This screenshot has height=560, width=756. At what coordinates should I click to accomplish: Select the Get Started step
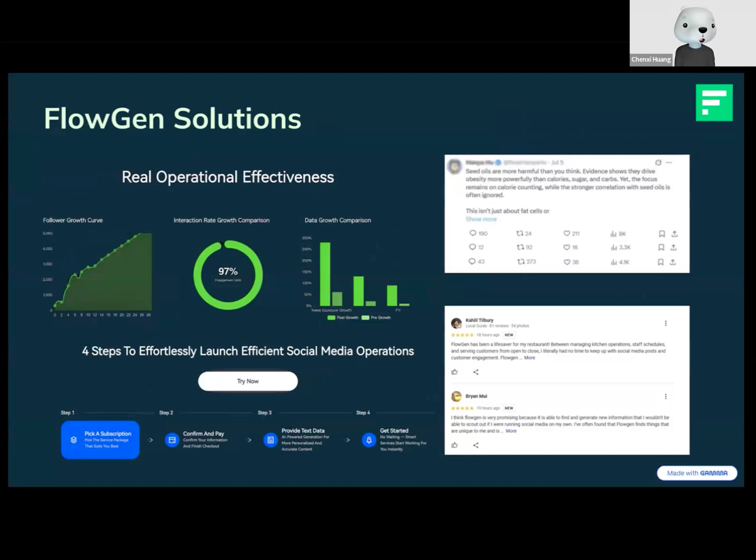coord(395,440)
